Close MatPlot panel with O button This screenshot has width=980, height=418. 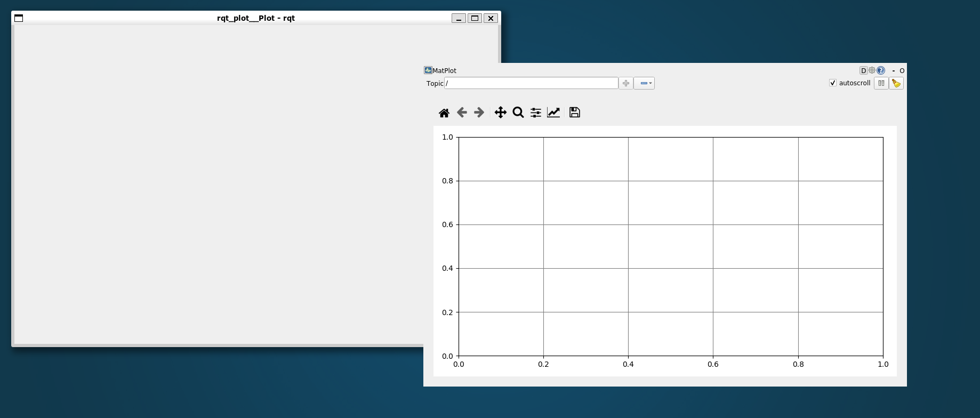[x=902, y=70]
